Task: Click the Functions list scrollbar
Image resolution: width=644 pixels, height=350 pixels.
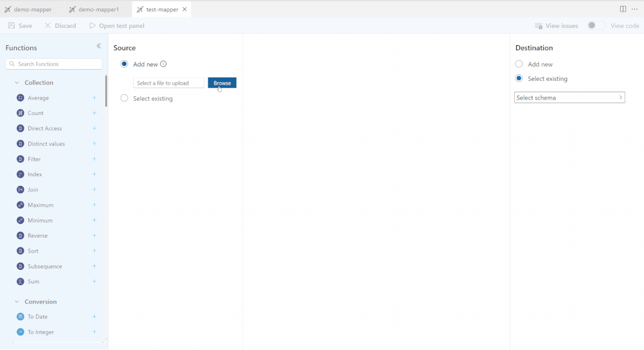Action: tap(106, 91)
